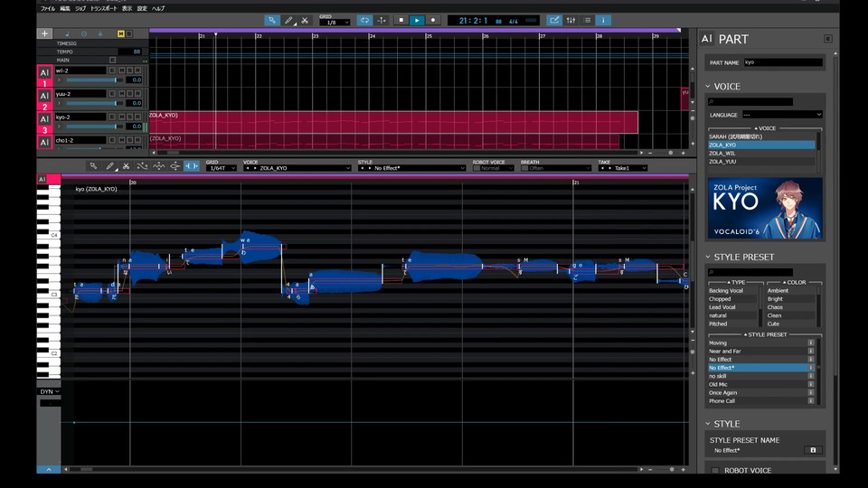
Task: Toggle the snap note timing tool
Action: (192, 166)
